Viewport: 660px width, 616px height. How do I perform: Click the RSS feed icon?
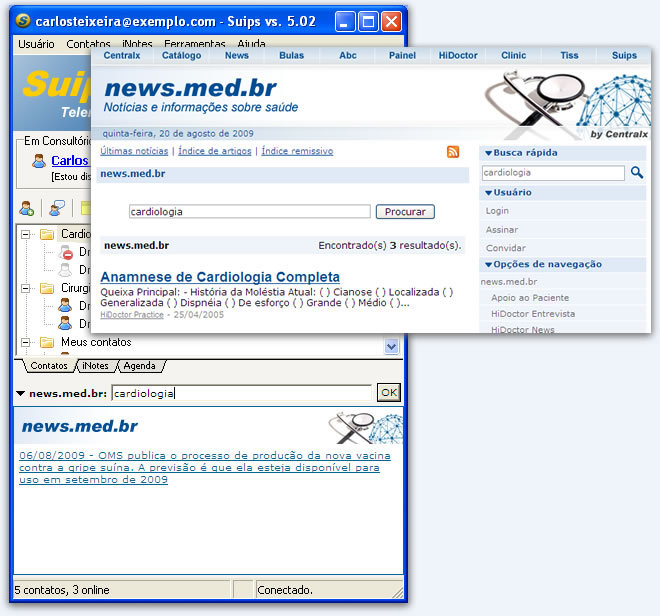coord(453,152)
